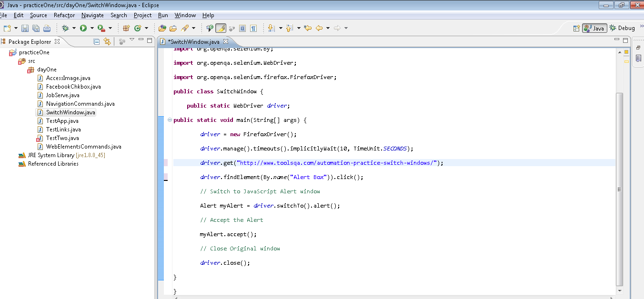Image resolution: width=644 pixels, height=299 pixels.
Task: Open dropdown beside External Tools icon
Action: 110,28
